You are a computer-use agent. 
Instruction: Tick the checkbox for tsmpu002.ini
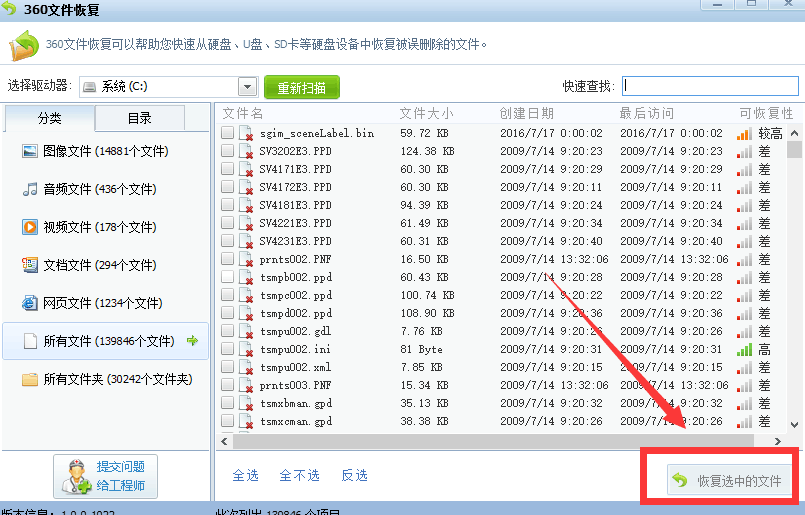227,348
